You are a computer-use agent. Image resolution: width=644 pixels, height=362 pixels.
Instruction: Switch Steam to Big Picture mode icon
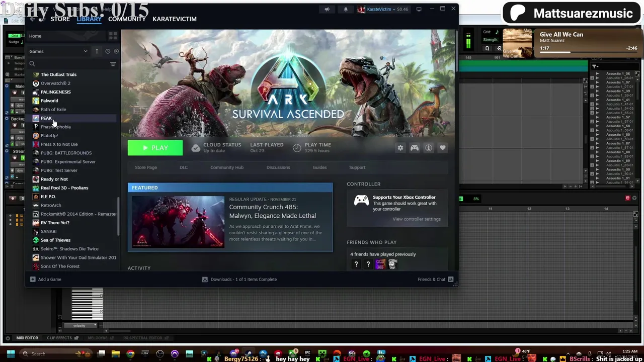(419, 9)
